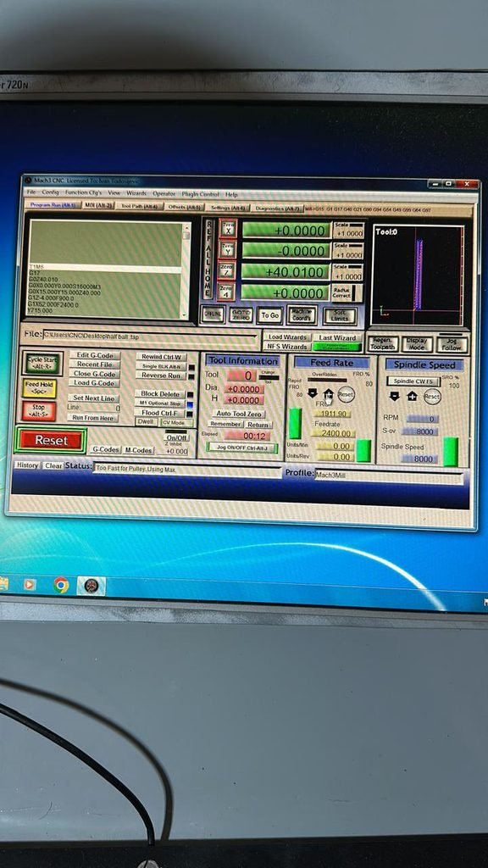Image resolution: width=488 pixels, height=868 pixels.
Task: Lower feed rate override with down arrow
Action: point(312,394)
